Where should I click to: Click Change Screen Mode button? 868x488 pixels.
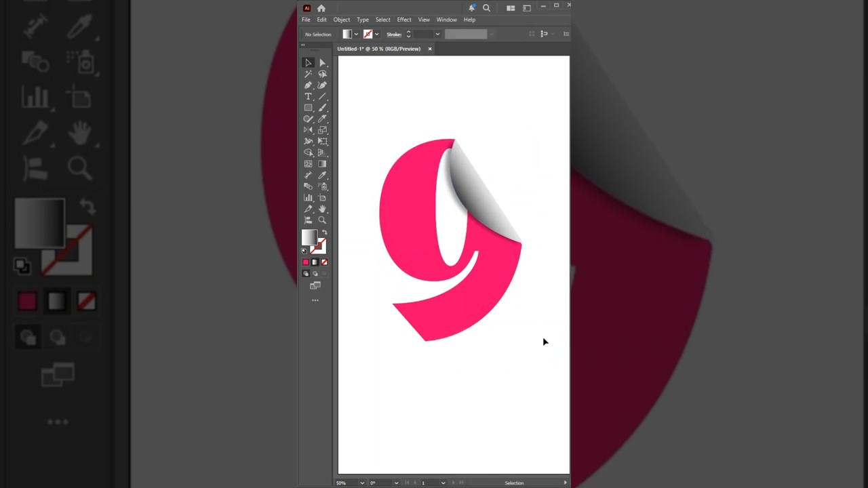click(315, 286)
